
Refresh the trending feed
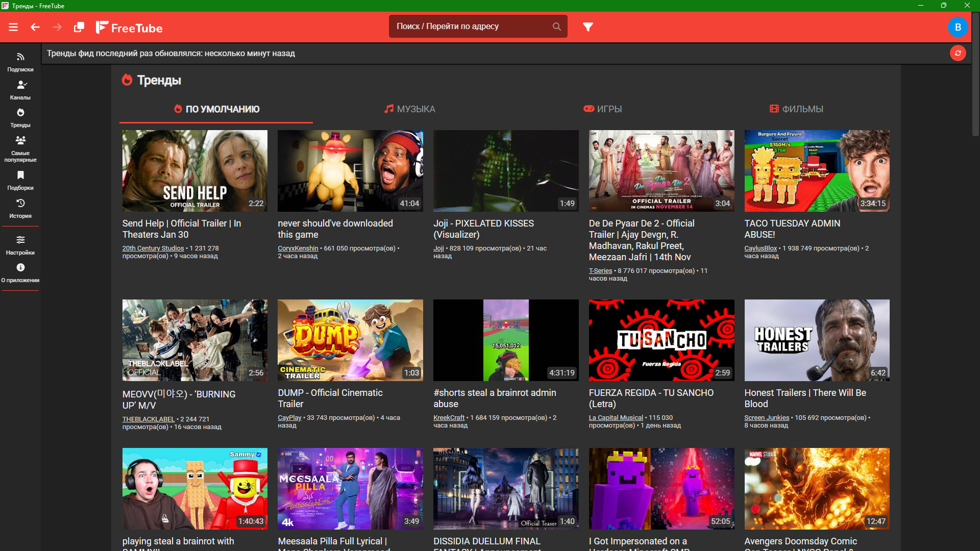click(x=958, y=53)
